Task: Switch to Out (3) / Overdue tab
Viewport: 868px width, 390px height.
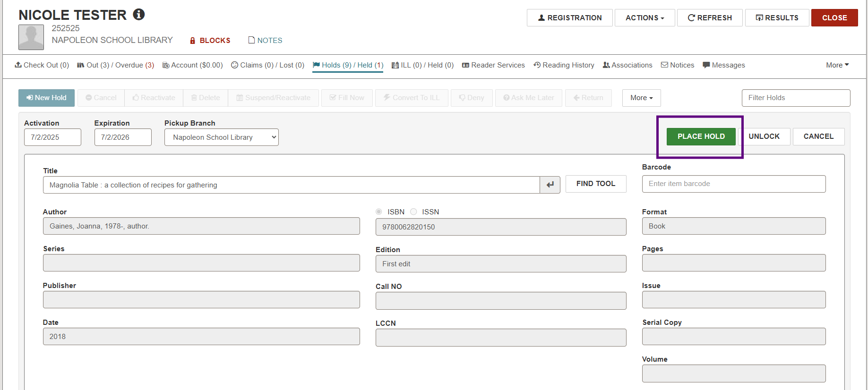Action: [x=115, y=65]
